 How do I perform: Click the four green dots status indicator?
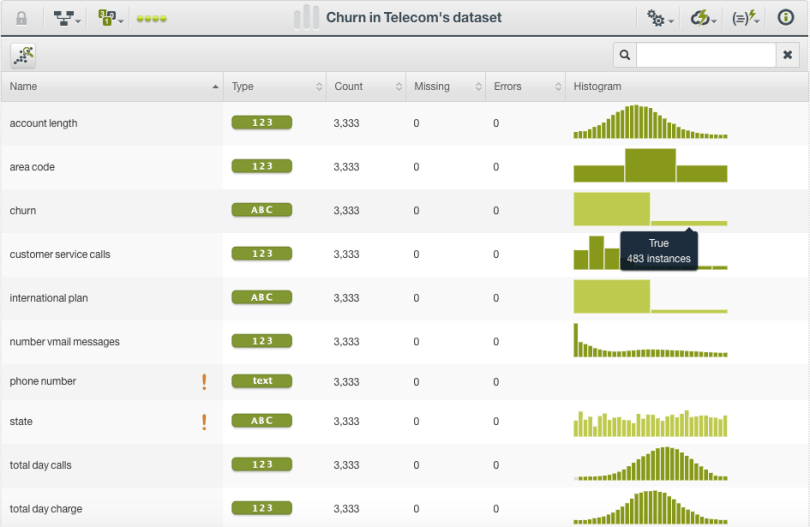point(151,19)
